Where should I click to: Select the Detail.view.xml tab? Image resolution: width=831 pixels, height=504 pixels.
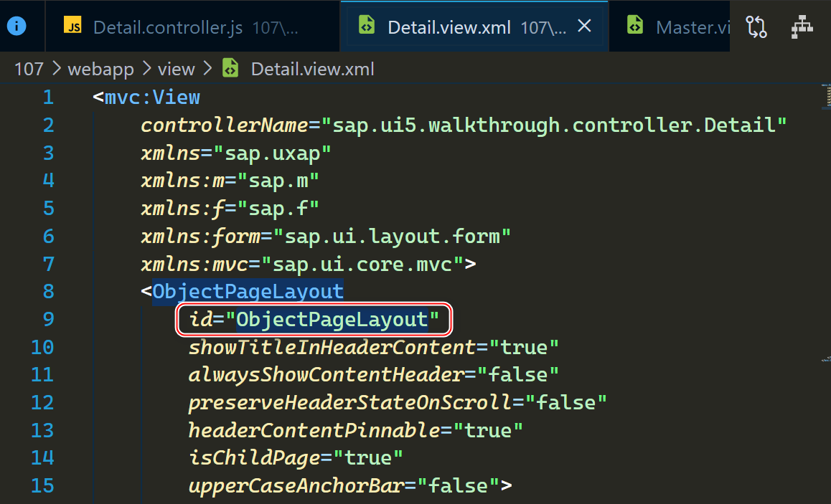click(x=474, y=27)
